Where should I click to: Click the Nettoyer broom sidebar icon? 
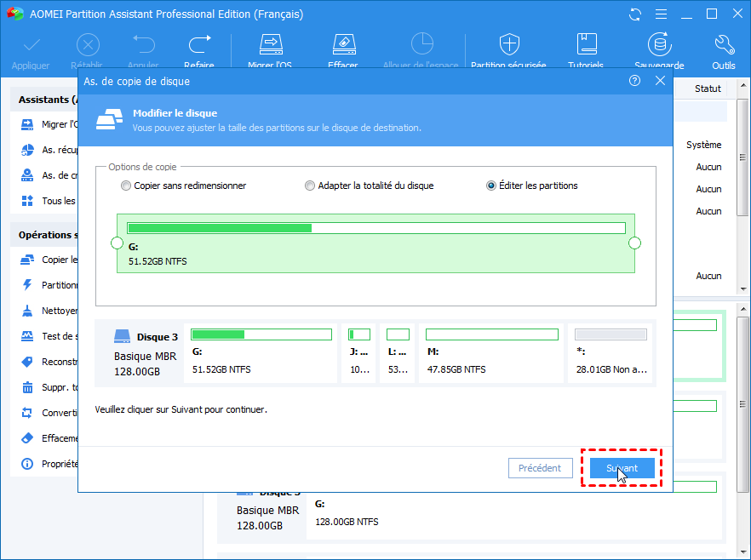[x=27, y=311]
